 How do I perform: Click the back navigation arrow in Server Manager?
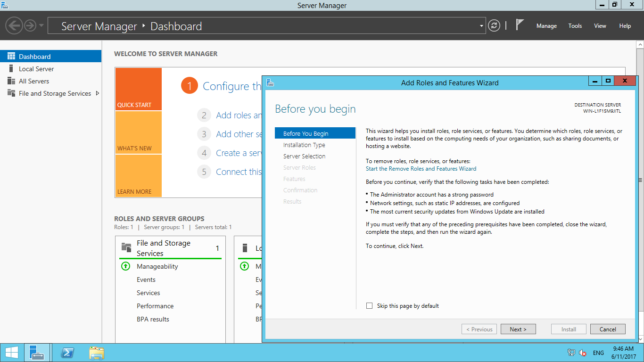tap(15, 25)
